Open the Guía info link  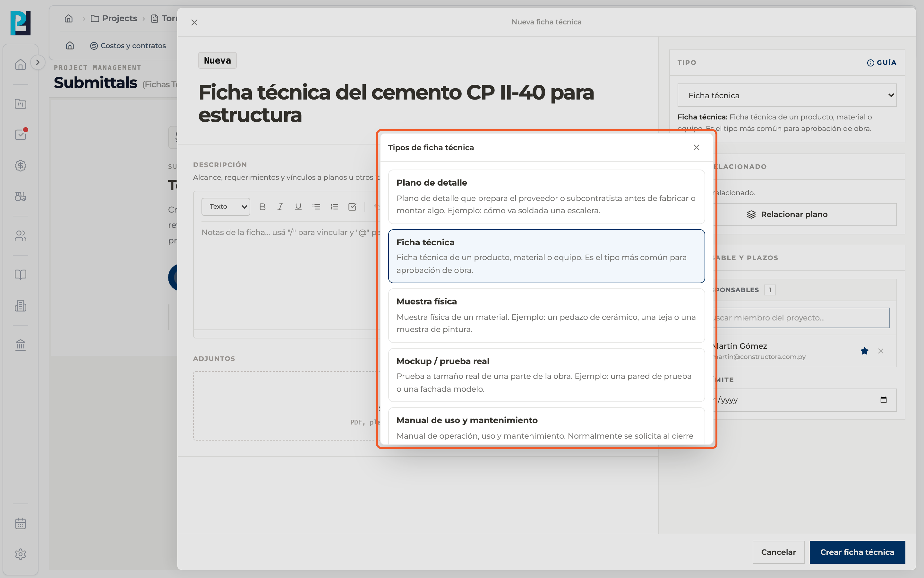click(x=881, y=63)
